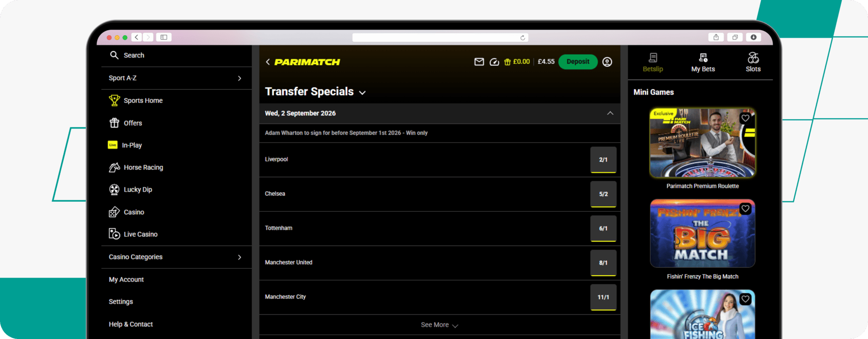Click the speedometer gauge icon
This screenshot has width=868, height=339.
tap(494, 62)
